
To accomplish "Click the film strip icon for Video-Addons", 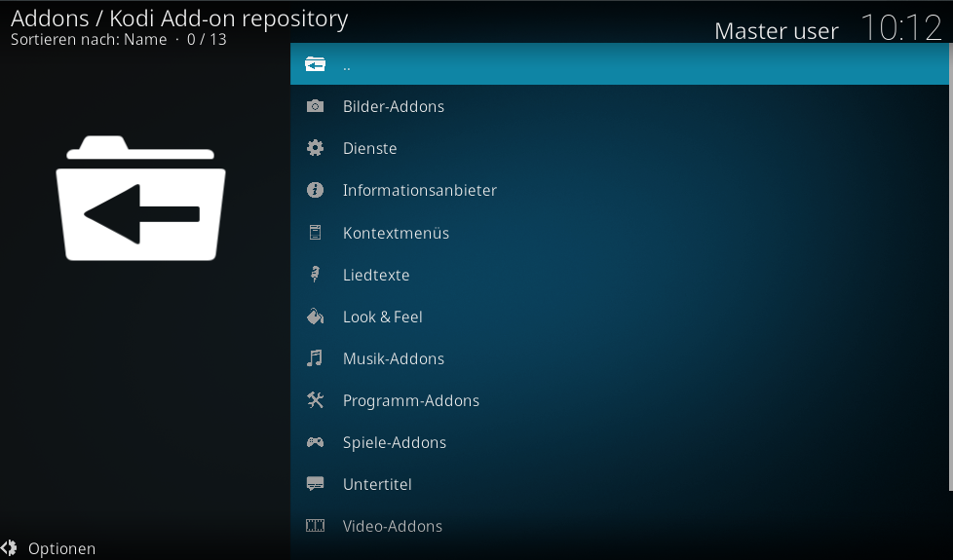I will [x=315, y=525].
